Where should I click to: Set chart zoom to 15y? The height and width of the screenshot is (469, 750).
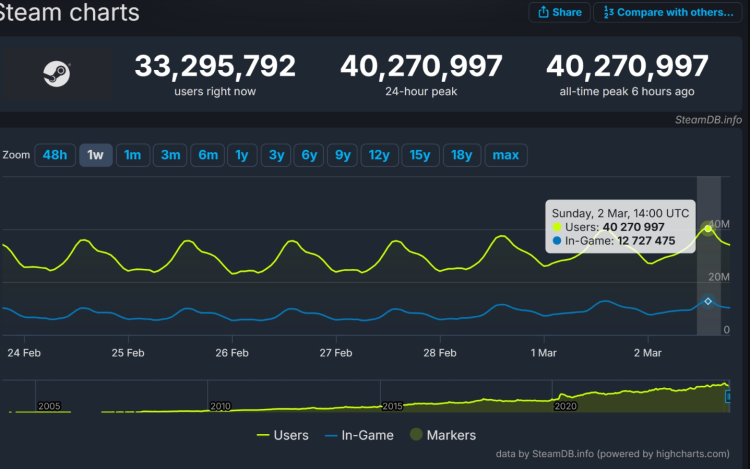point(420,155)
